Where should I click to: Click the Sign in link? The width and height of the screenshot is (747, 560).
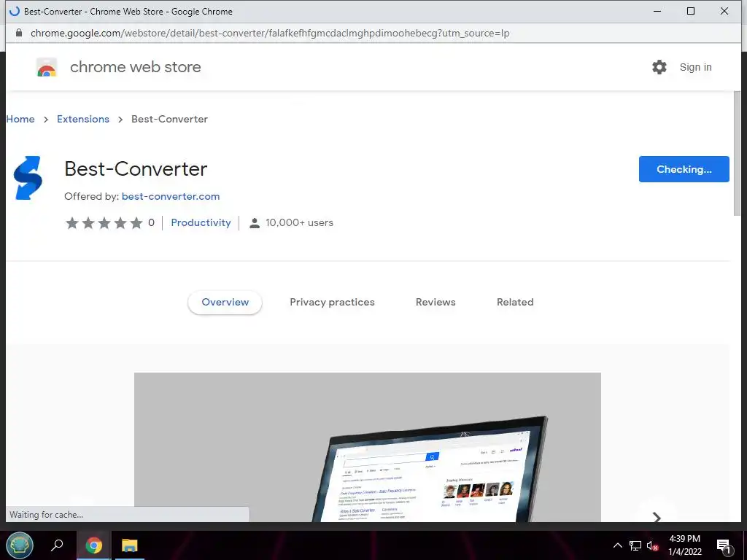pos(695,67)
